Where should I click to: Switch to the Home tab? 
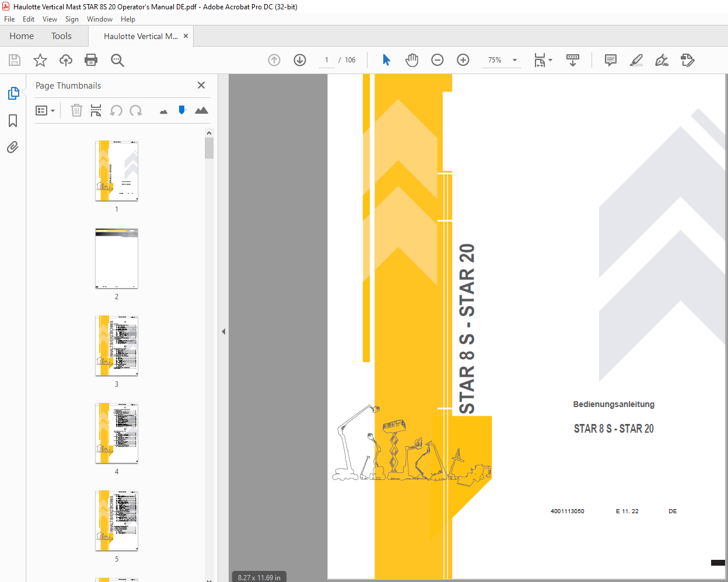coord(22,36)
